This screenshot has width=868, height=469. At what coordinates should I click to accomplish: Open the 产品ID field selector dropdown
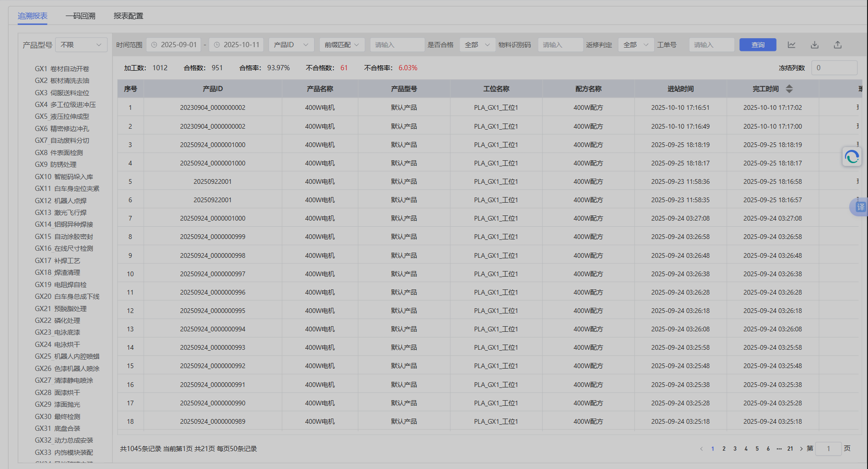pos(291,45)
